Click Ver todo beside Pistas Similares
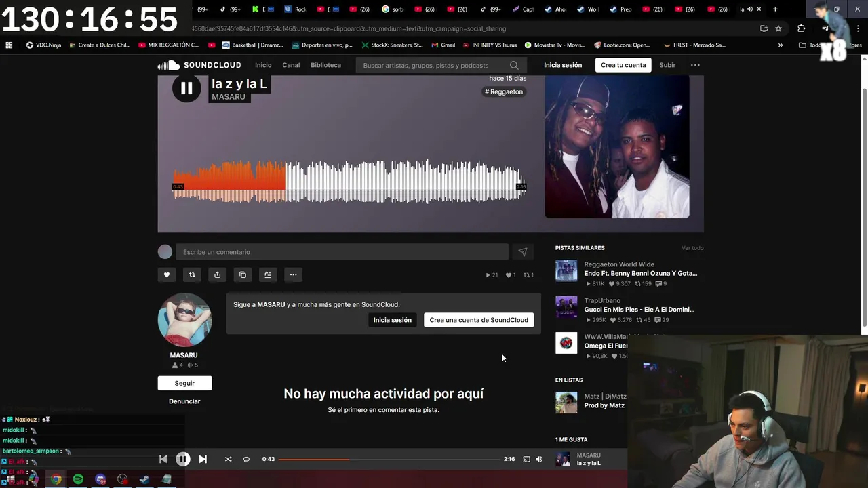This screenshot has width=868, height=488. tap(692, 248)
